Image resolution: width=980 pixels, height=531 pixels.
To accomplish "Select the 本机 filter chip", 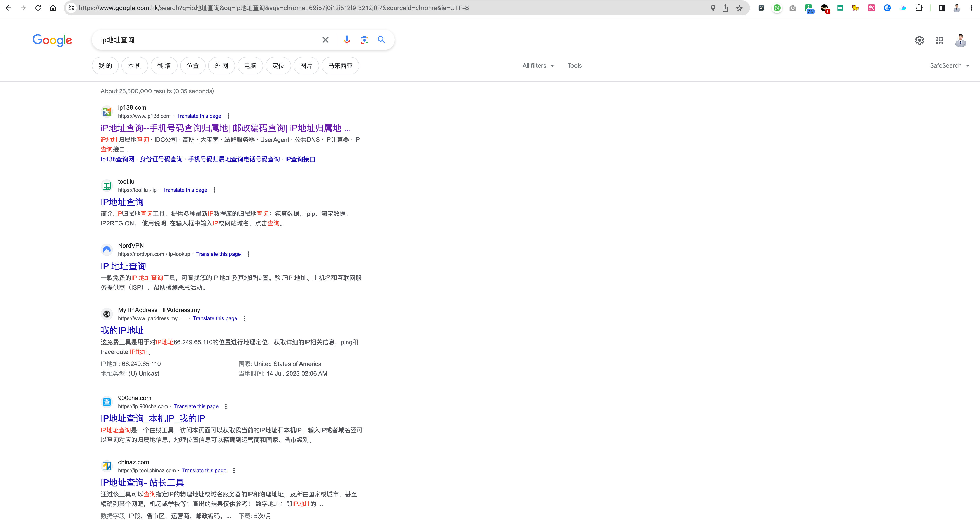I will point(135,66).
